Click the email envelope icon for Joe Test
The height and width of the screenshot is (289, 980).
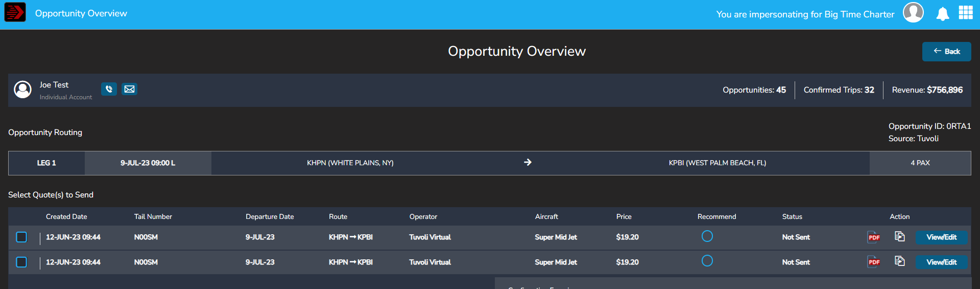point(130,89)
